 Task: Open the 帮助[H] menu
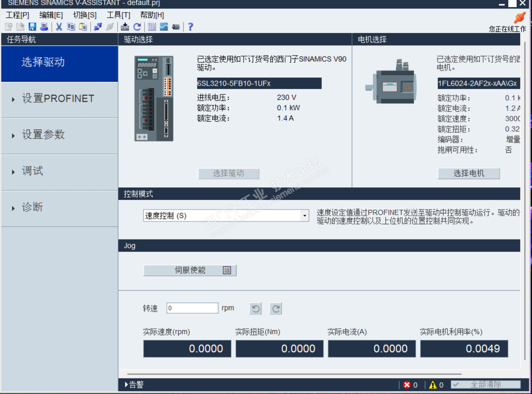[152, 15]
